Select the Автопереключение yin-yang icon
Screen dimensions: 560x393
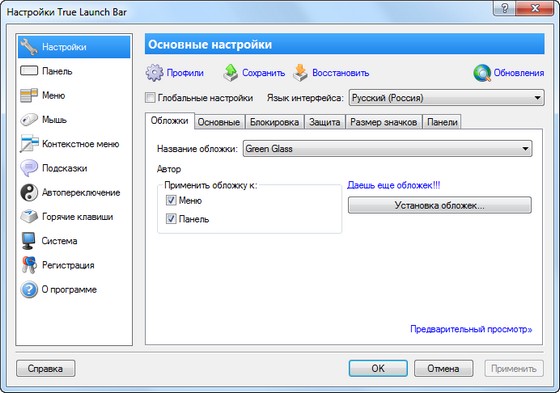(x=29, y=193)
